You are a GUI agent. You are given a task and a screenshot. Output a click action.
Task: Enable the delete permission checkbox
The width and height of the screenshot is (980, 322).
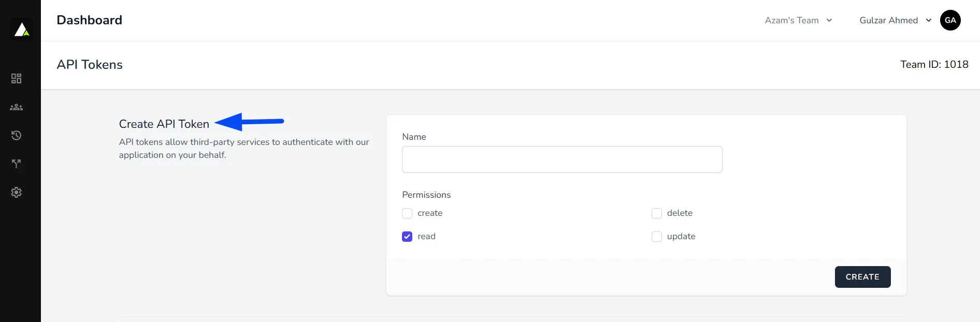click(x=657, y=213)
